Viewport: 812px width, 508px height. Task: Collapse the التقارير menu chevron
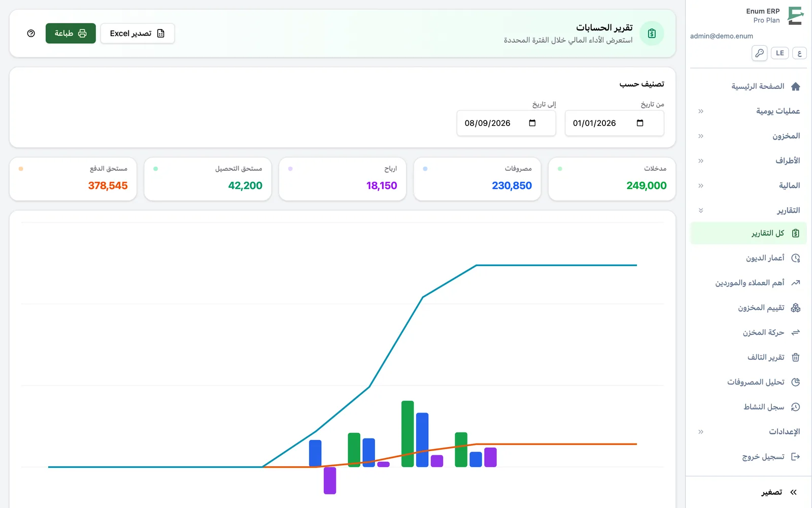(701, 210)
